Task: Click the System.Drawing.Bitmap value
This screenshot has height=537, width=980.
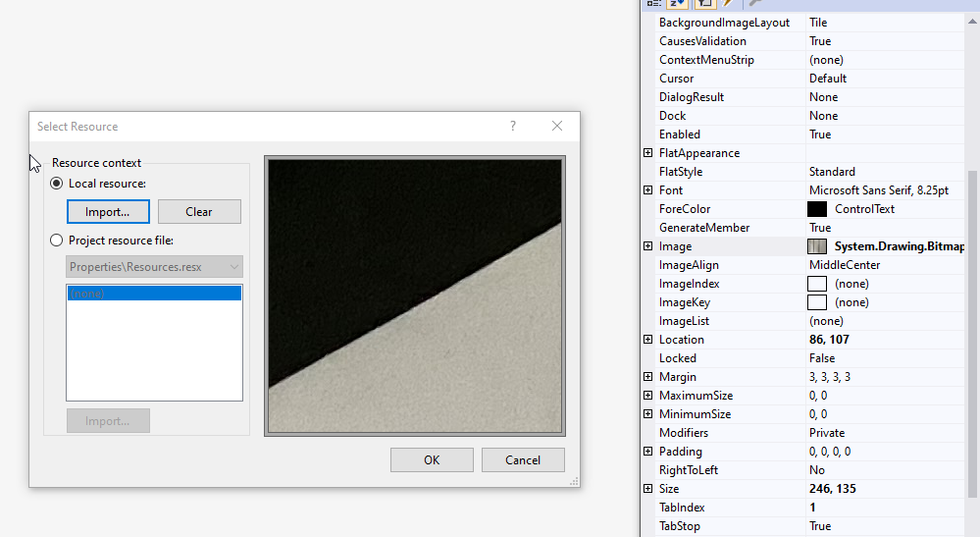Action: [x=900, y=246]
